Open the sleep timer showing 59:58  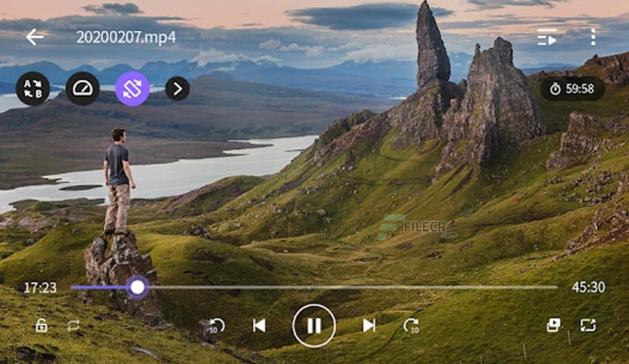tap(573, 89)
